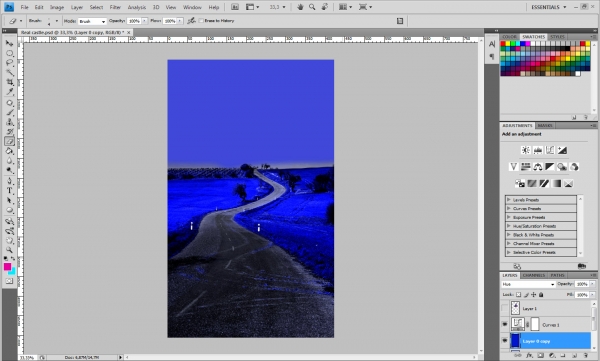Toggle lock all for the layer
The width and height of the screenshot is (600, 361).
click(541, 295)
